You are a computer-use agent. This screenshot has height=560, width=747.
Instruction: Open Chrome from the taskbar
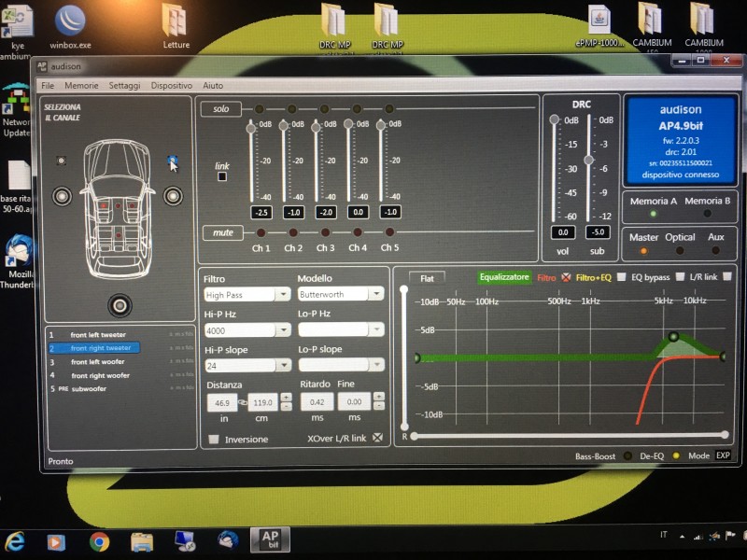(x=99, y=541)
